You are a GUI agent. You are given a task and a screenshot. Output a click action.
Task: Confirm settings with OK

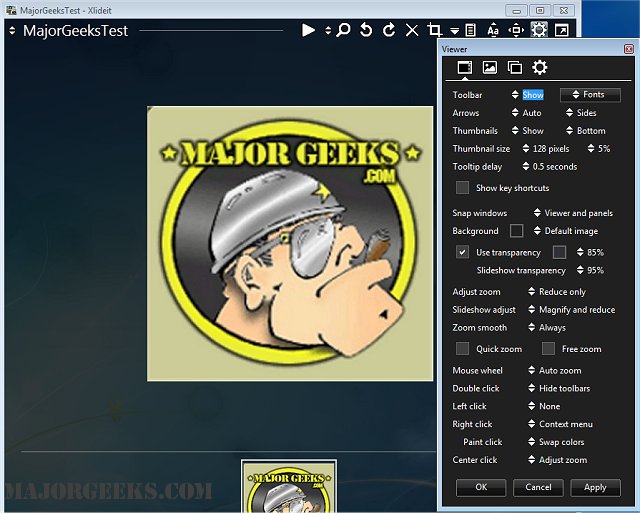481,487
